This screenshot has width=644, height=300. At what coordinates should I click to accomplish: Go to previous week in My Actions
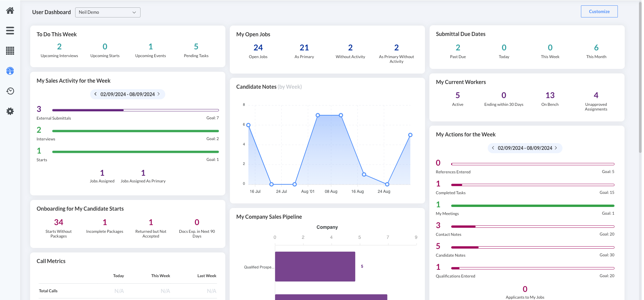pyautogui.click(x=493, y=148)
